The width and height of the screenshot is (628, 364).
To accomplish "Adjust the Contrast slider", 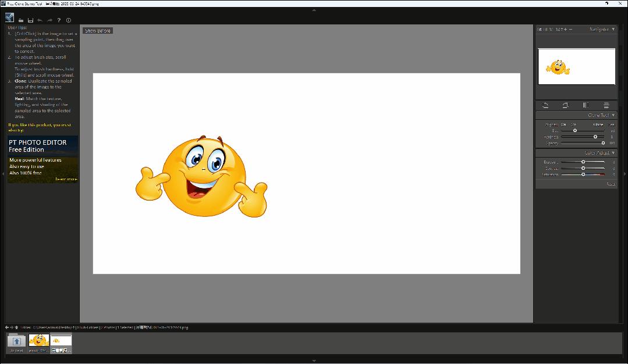I will point(583,169).
